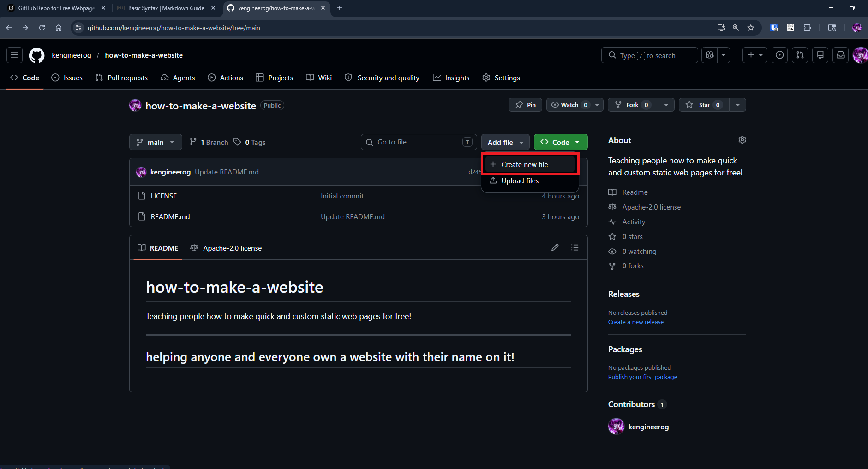Open the GitHub hamburger navigation menu
This screenshot has width=868, height=469.
(x=14, y=55)
